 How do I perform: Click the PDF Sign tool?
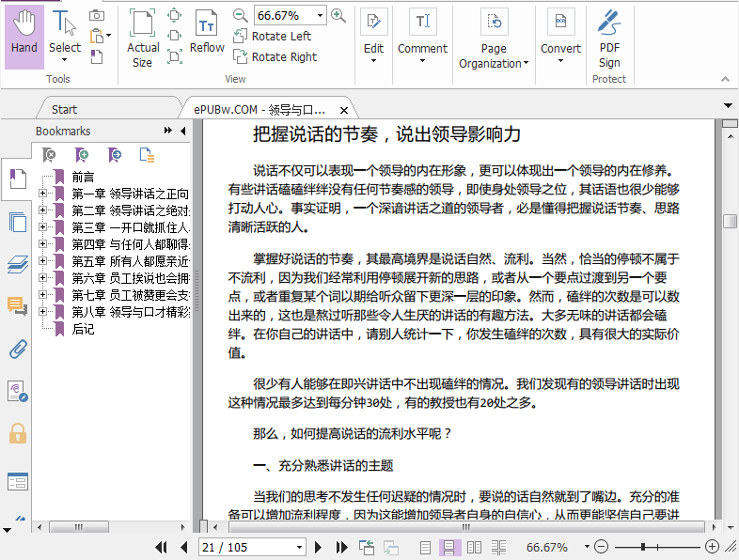[609, 38]
